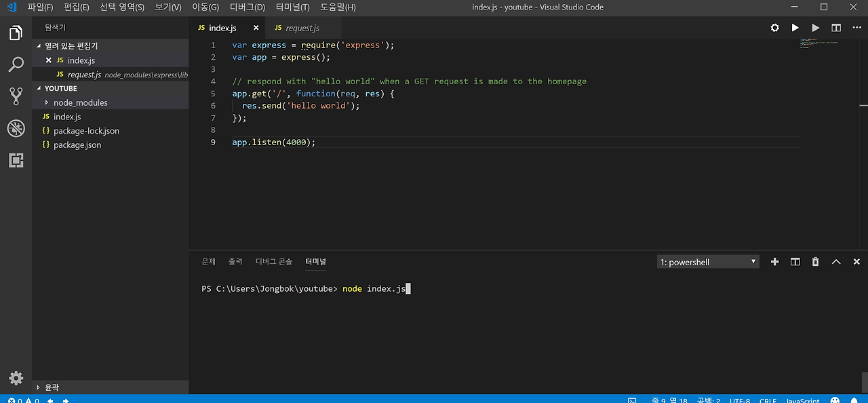Open the Help (도움말) menu
This screenshot has height=403, width=868.
338,7
